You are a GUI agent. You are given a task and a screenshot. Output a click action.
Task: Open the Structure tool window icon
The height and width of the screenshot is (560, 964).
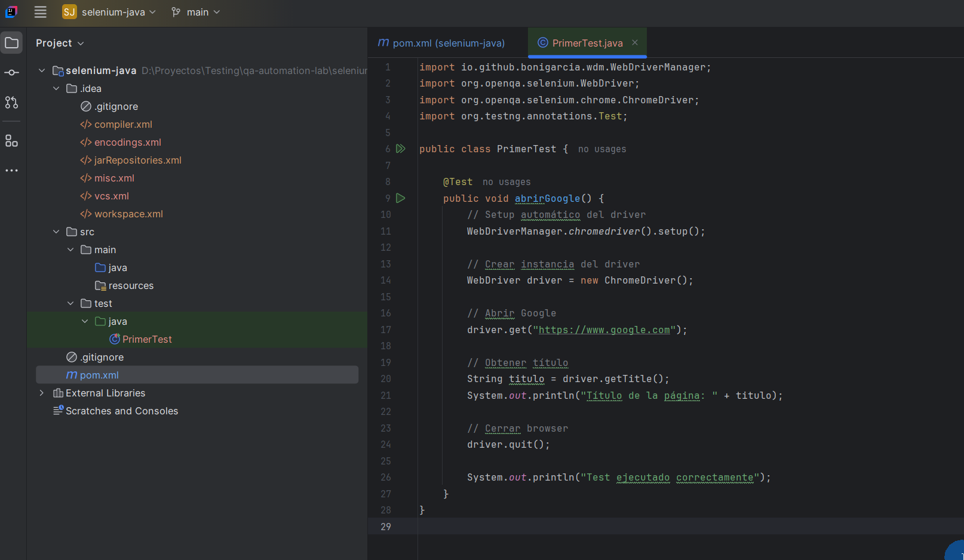[x=12, y=141]
